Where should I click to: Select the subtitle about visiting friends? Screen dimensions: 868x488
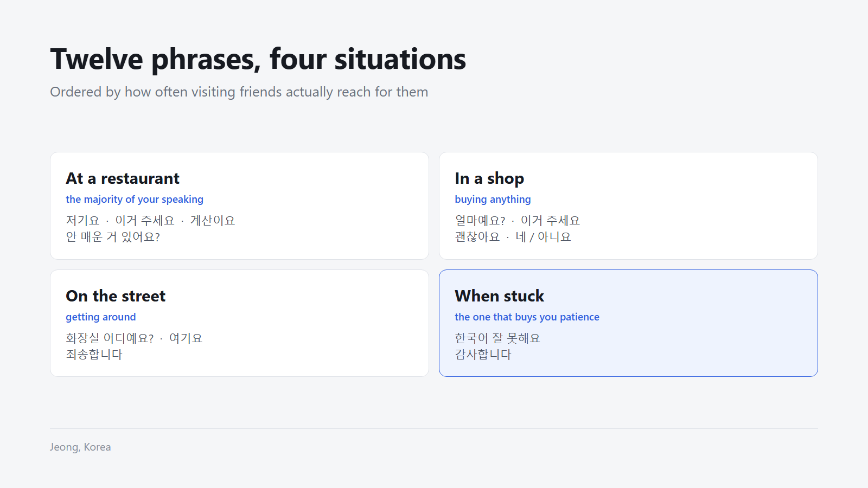point(239,92)
